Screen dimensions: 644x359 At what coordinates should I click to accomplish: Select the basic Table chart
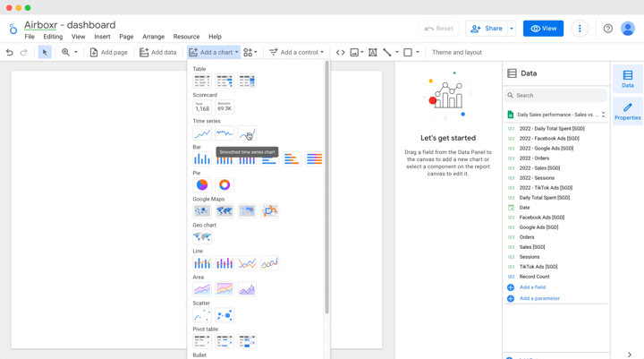202,81
